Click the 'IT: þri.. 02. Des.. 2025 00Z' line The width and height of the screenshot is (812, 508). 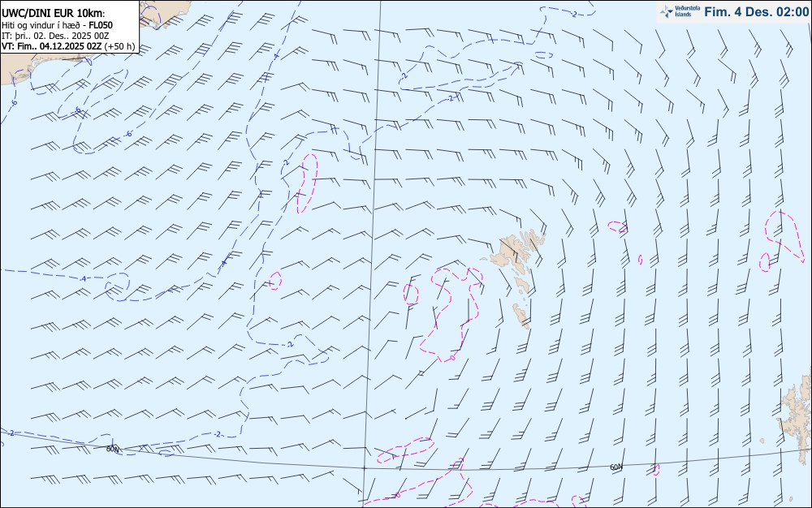[55, 36]
